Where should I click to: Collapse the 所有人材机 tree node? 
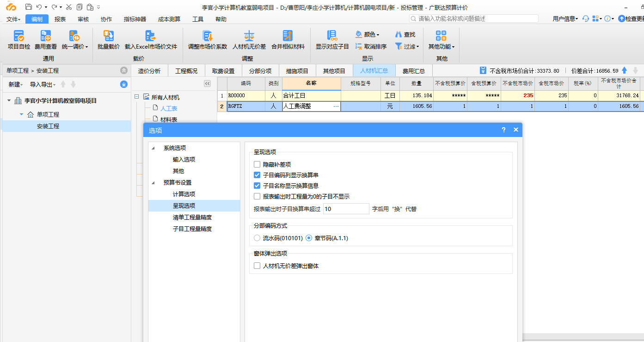tap(136, 97)
